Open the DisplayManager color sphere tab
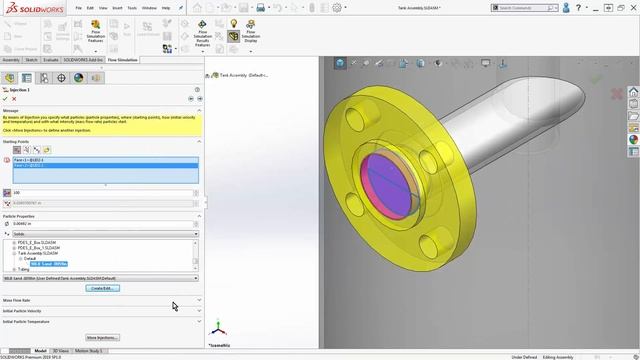This screenshot has width=640, height=360. (x=78, y=78)
